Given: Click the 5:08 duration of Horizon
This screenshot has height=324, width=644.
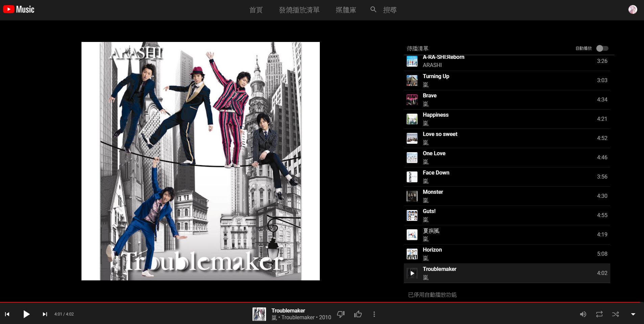Looking at the screenshot, I should click(x=602, y=254).
